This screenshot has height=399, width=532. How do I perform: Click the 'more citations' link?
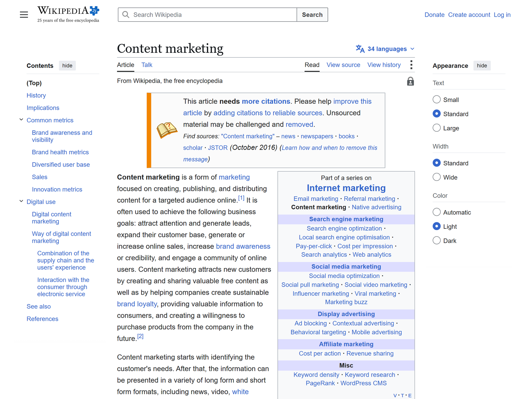[266, 101]
